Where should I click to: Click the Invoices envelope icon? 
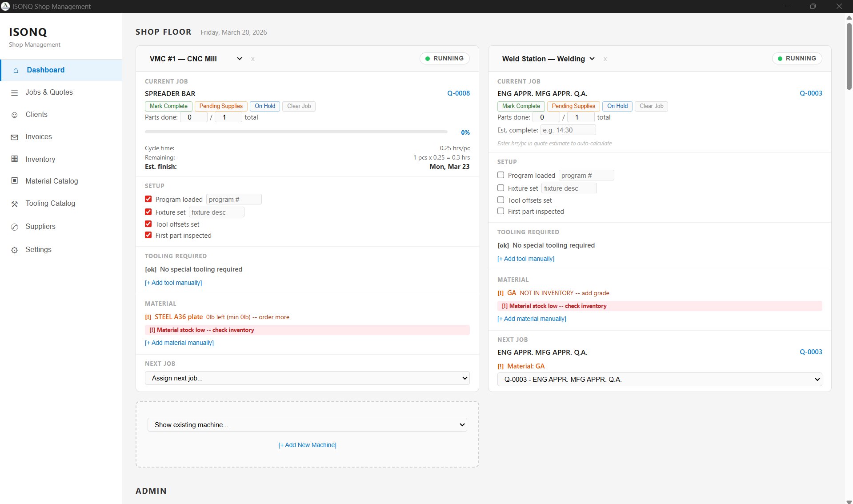point(15,137)
